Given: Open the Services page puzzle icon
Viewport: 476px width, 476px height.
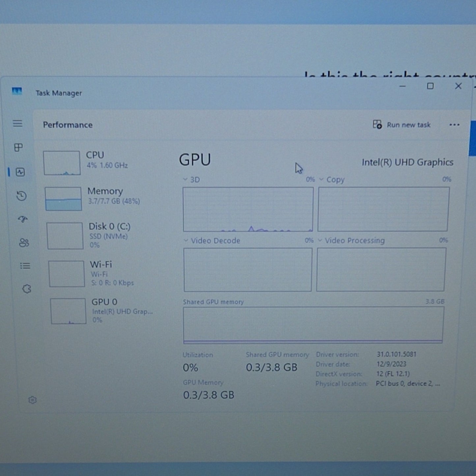Looking at the screenshot, I should (x=27, y=289).
